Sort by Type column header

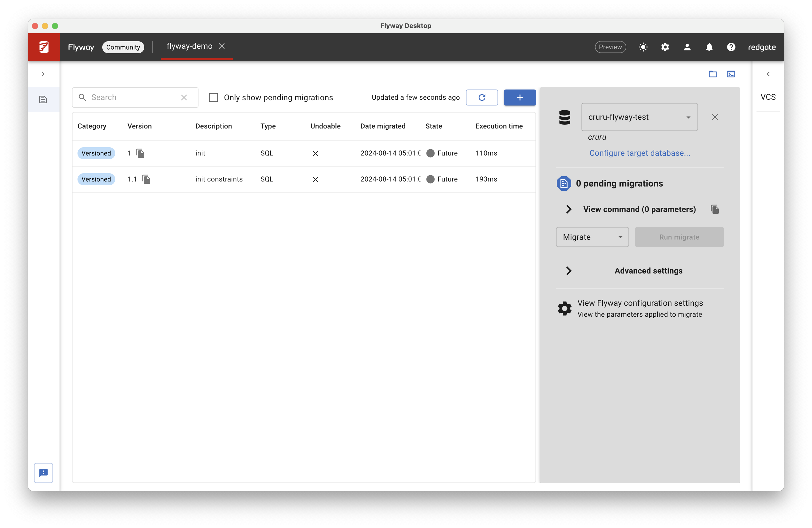[268, 126]
